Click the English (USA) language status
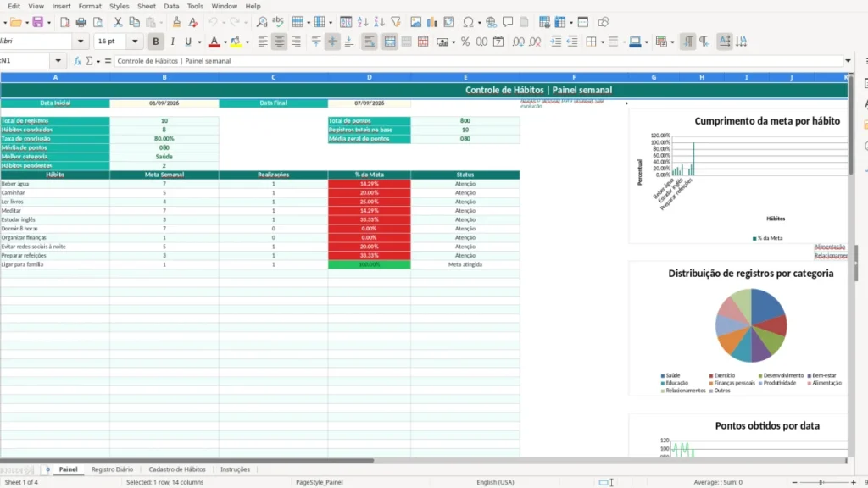 point(495,482)
